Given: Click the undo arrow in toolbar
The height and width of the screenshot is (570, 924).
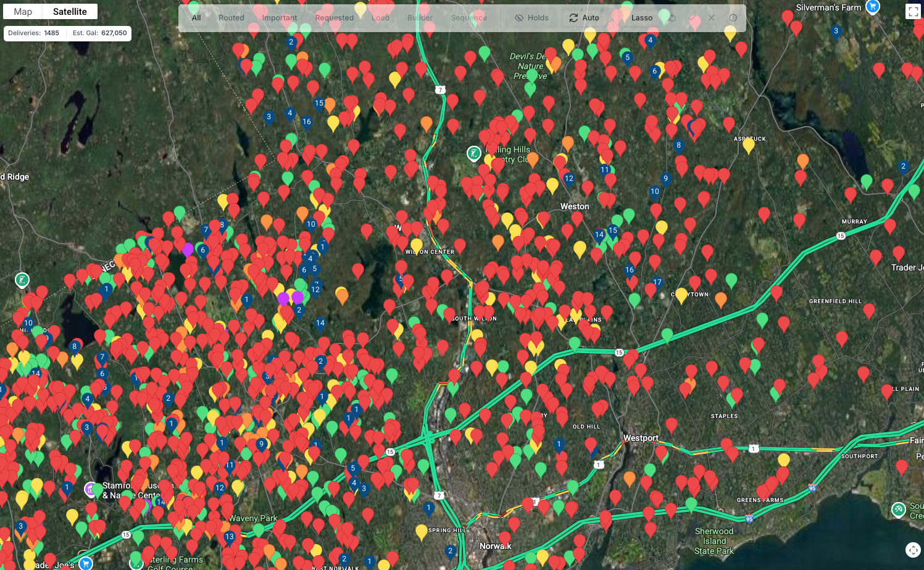Looking at the screenshot, I should (x=672, y=18).
